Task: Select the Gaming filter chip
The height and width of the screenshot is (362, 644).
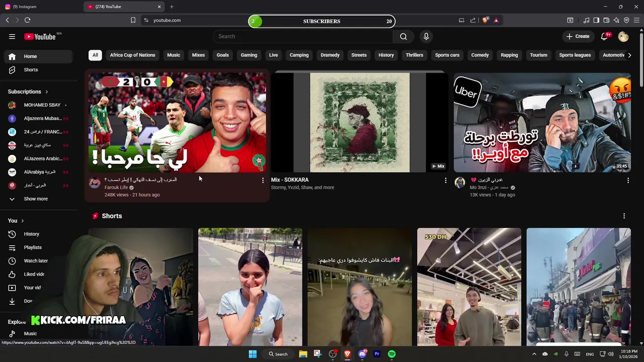Action: [x=249, y=55]
